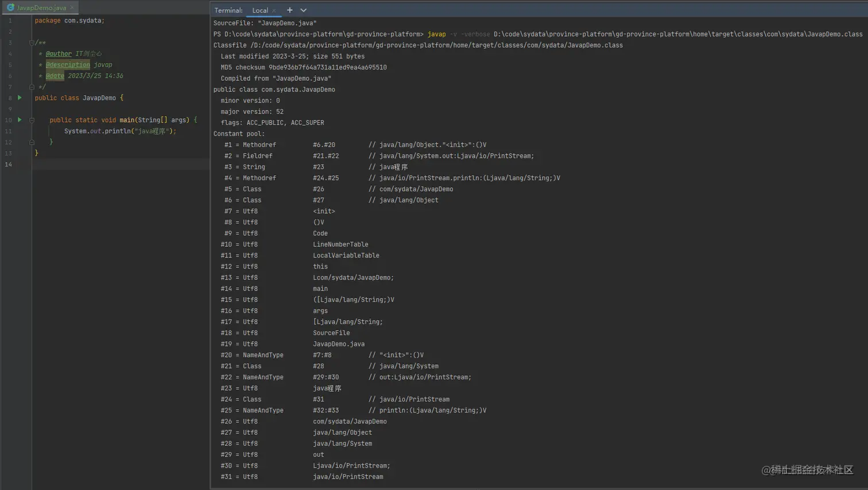Click the 'SourceFile: "JavapDemo.java"' terminal line
868x490 pixels.
pos(265,23)
